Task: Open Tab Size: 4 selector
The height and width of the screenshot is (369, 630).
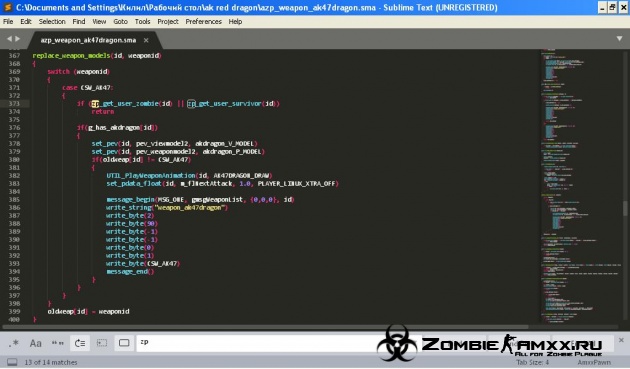Action: (x=532, y=362)
